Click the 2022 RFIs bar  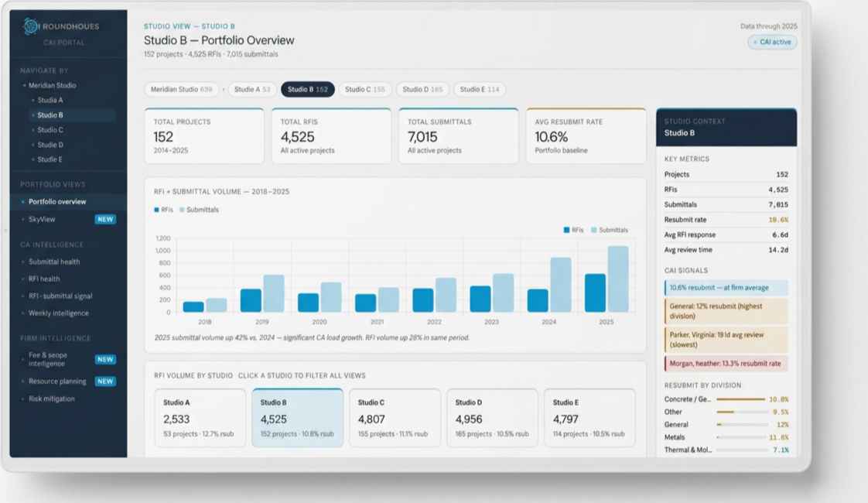[x=423, y=300]
